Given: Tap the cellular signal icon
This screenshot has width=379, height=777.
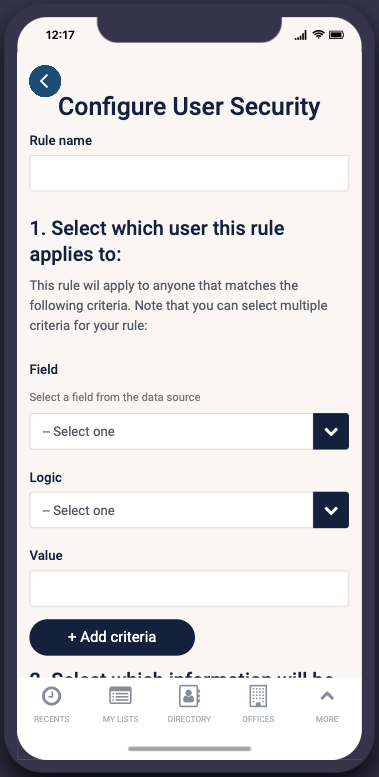Looking at the screenshot, I should (301, 35).
